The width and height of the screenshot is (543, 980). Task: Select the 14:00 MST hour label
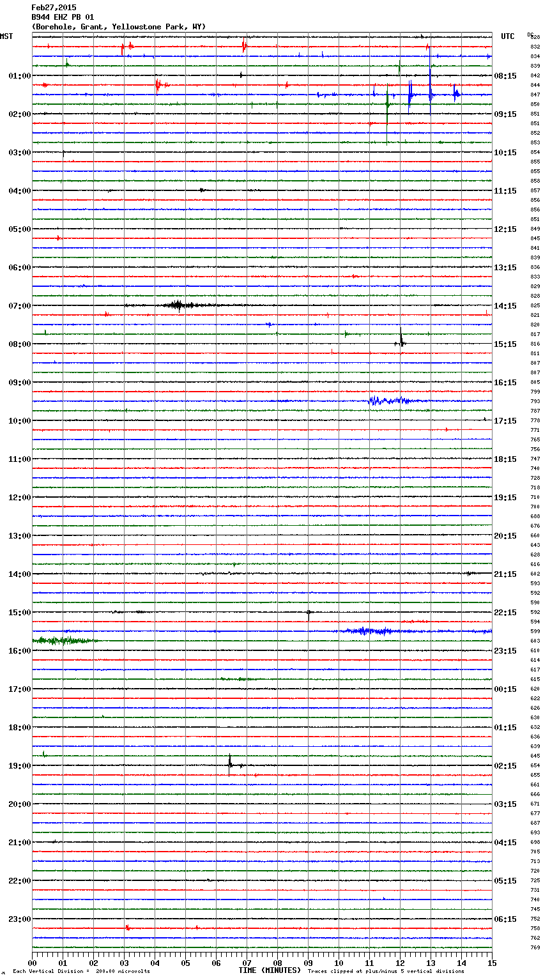(20, 574)
